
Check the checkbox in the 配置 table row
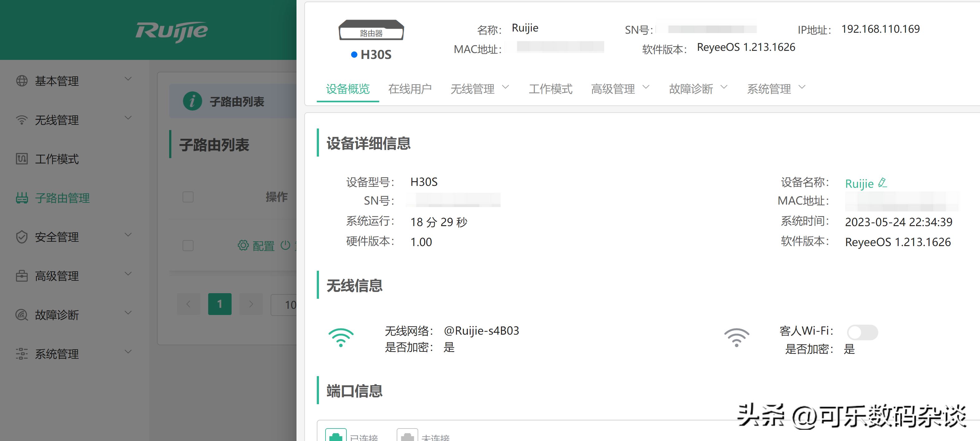click(188, 245)
